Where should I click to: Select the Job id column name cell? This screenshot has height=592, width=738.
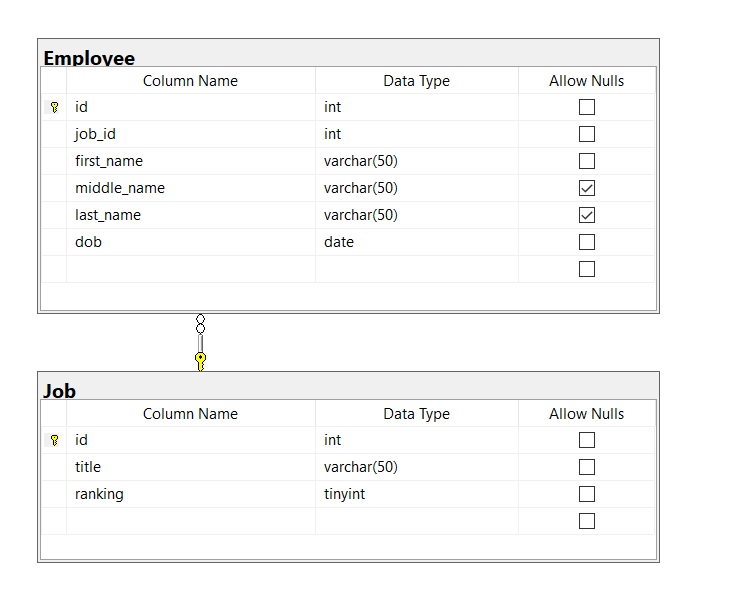point(191,440)
